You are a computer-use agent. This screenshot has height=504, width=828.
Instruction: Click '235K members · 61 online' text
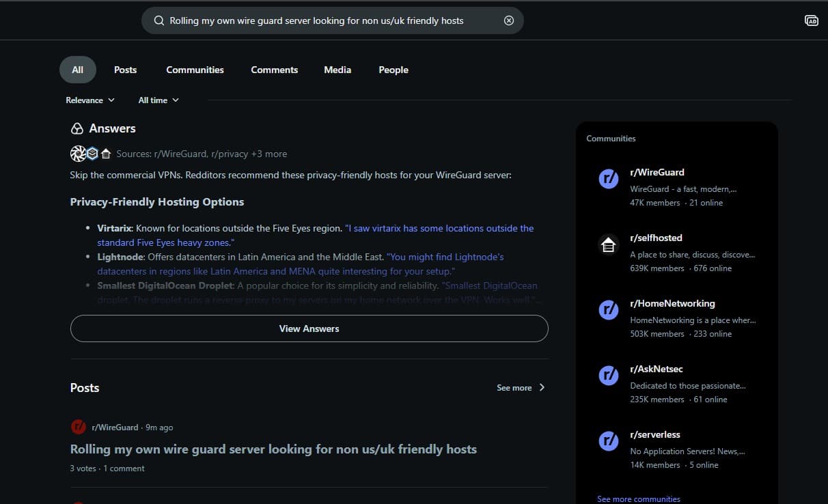(678, 400)
